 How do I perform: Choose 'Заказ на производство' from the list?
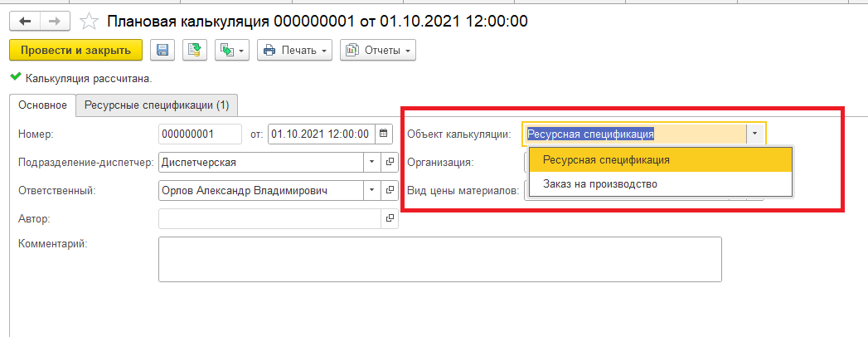tap(599, 183)
